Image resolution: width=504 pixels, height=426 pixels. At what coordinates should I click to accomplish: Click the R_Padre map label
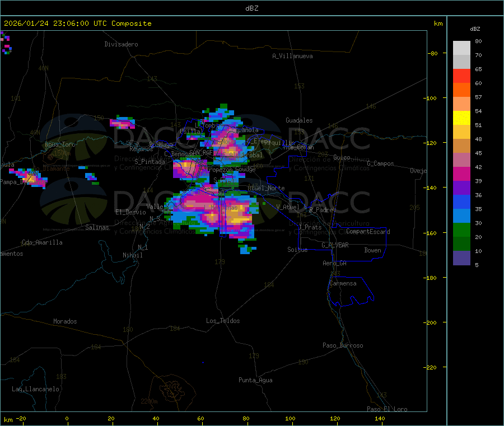click(321, 210)
